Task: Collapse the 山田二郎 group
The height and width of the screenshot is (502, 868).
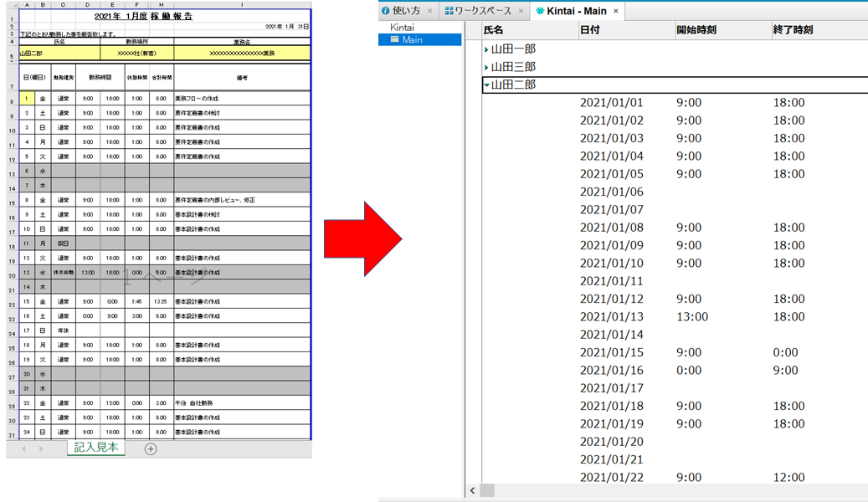Action: pyautogui.click(x=486, y=85)
